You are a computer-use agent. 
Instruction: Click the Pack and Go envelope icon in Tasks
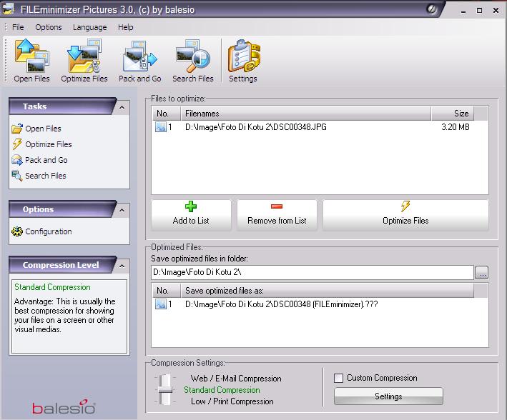pos(17,160)
